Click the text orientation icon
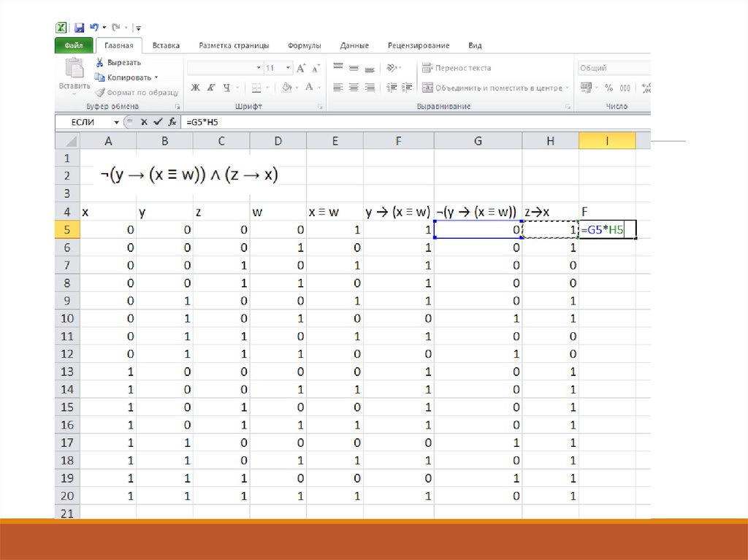 (x=392, y=68)
